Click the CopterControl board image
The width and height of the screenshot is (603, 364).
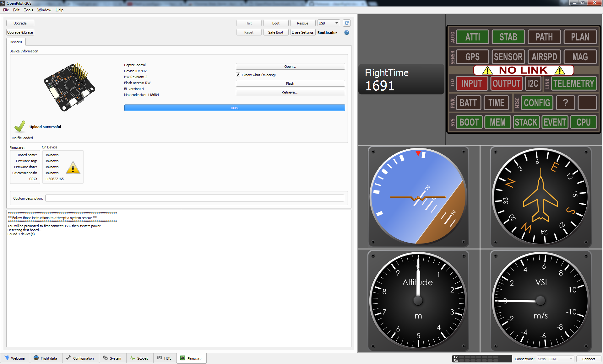69,87
